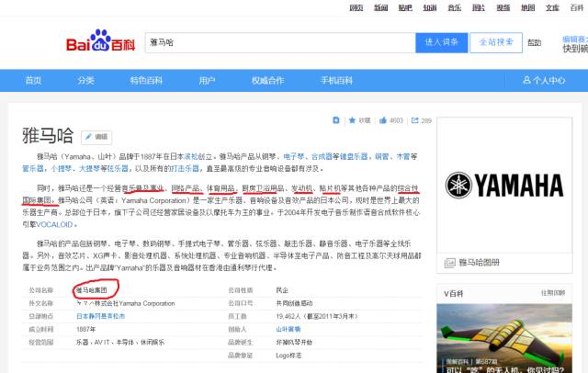588x373 pixels.
Task: Open 贴吧 in the top navigation
Action: (405, 7)
